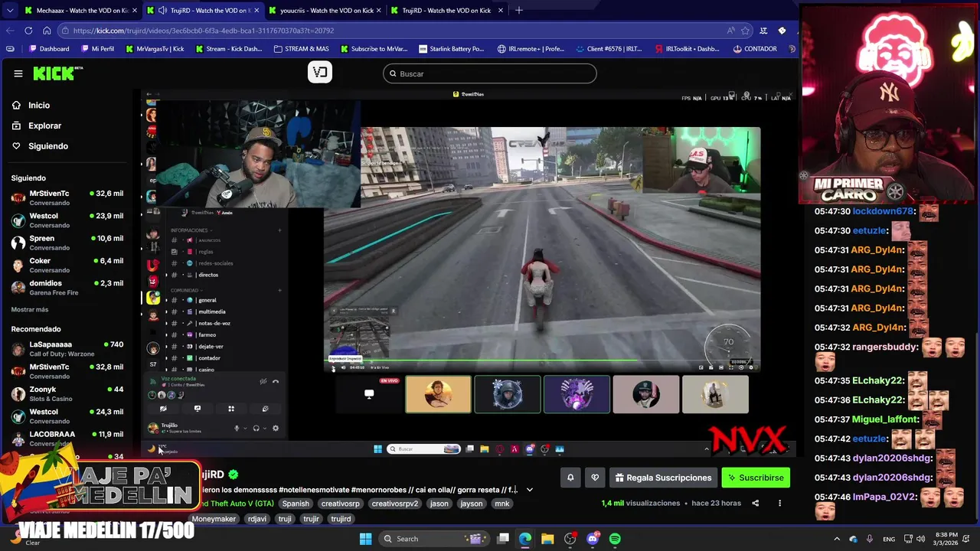Click the green Suscribirse button
Image resolution: width=980 pixels, height=551 pixels.
click(x=756, y=478)
